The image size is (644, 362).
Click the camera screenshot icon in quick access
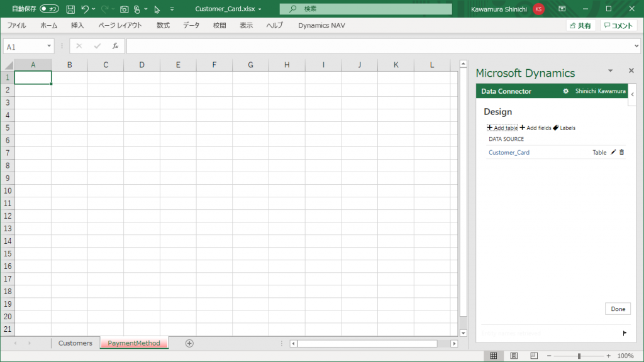tap(124, 9)
